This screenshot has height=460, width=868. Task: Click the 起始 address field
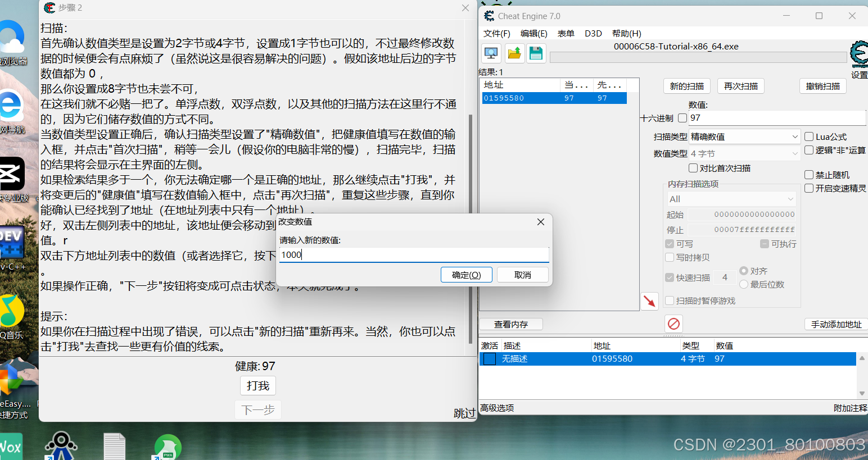742,215
